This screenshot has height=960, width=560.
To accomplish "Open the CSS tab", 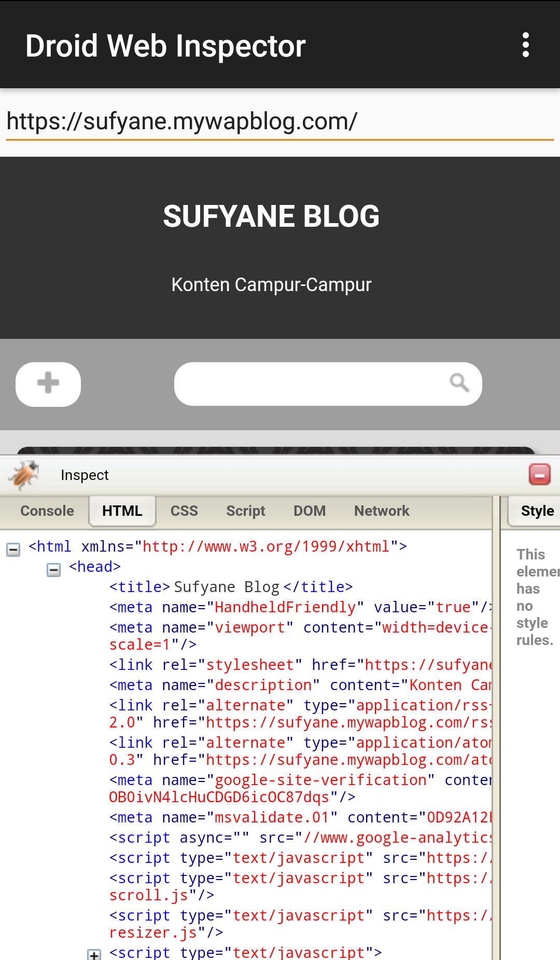I will click(x=184, y=511).
